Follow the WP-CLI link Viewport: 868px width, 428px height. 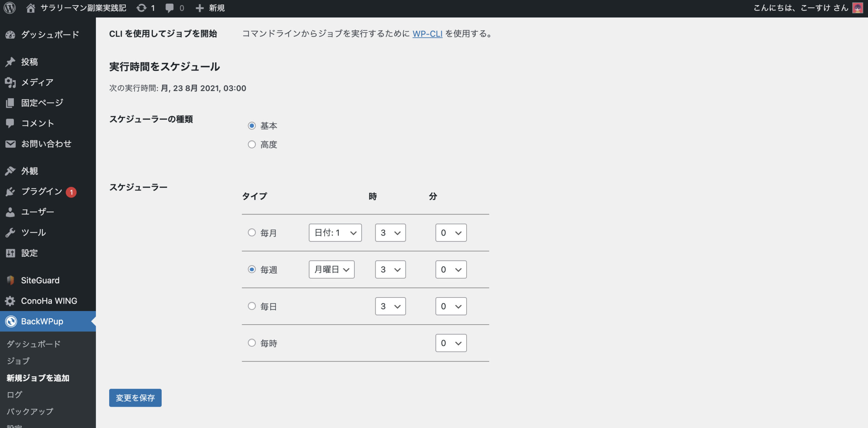tap(427, 34)
